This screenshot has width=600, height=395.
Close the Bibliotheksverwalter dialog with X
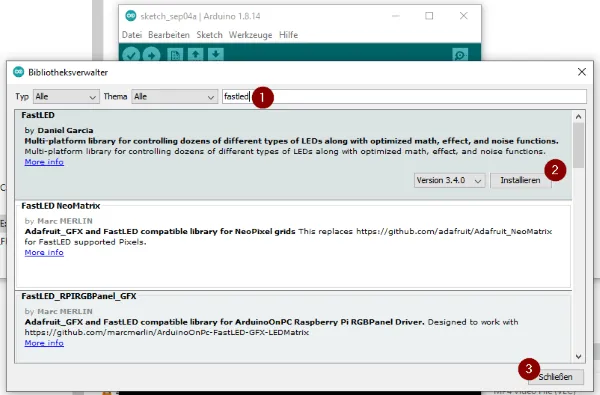[582, 72]
